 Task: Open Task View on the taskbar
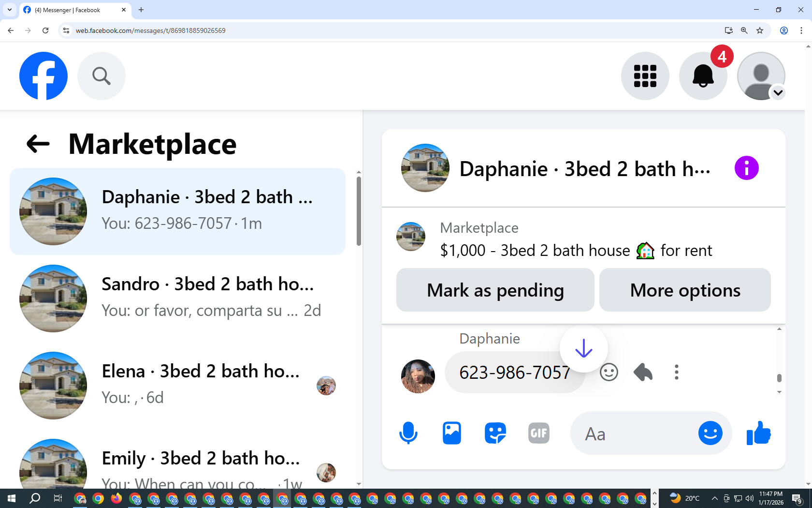tap(58, 498)
